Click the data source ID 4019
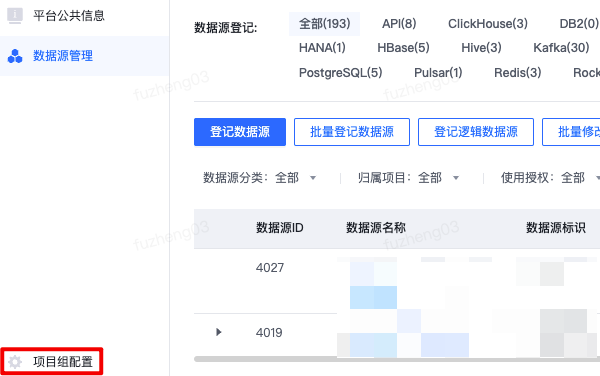The image size is (600, 376). [269, 333]
